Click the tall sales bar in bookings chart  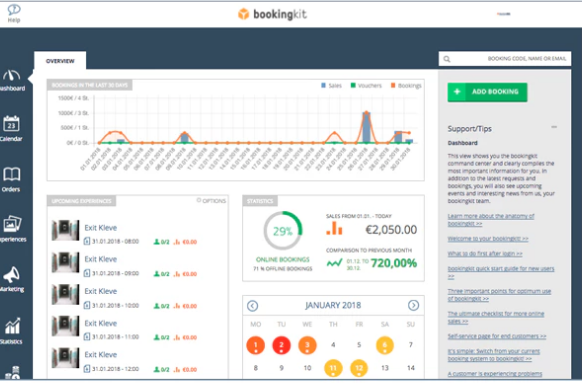point(366,127)
